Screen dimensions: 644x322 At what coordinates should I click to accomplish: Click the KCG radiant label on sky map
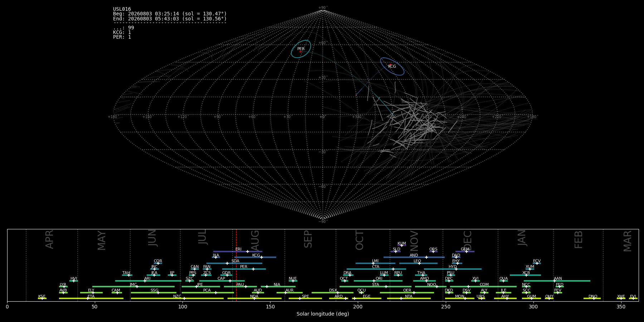[392, 67]
